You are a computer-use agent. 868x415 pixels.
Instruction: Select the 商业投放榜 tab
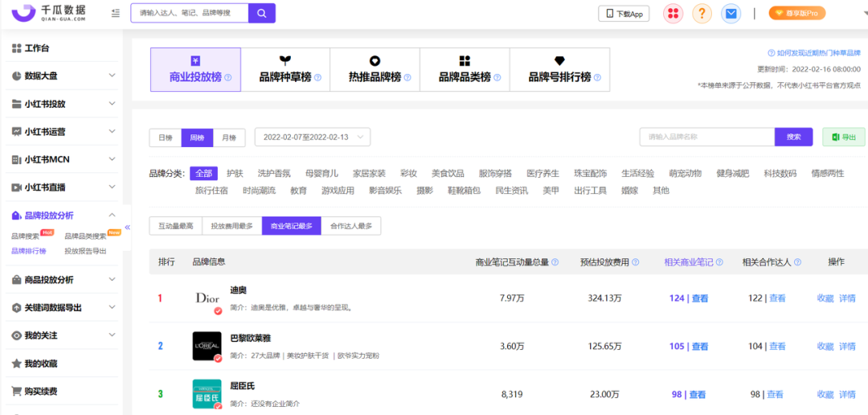coord(195,70)
